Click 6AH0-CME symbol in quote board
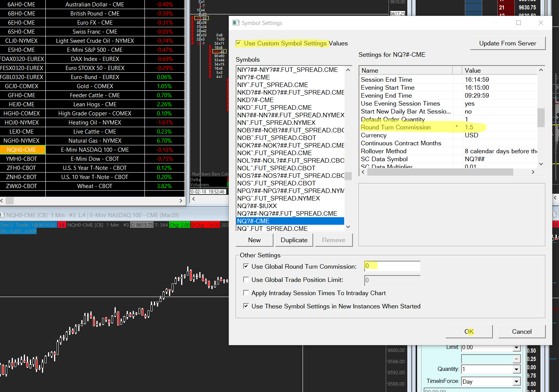Screen dimensions: 559x392 tap(22, 5)
